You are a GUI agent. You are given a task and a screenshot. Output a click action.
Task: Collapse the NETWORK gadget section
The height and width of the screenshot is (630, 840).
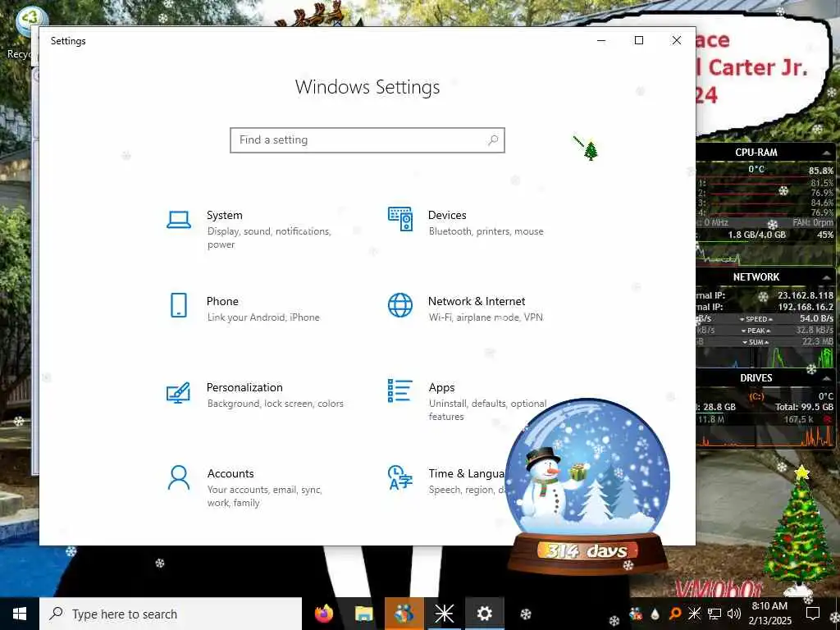(827, 277)
